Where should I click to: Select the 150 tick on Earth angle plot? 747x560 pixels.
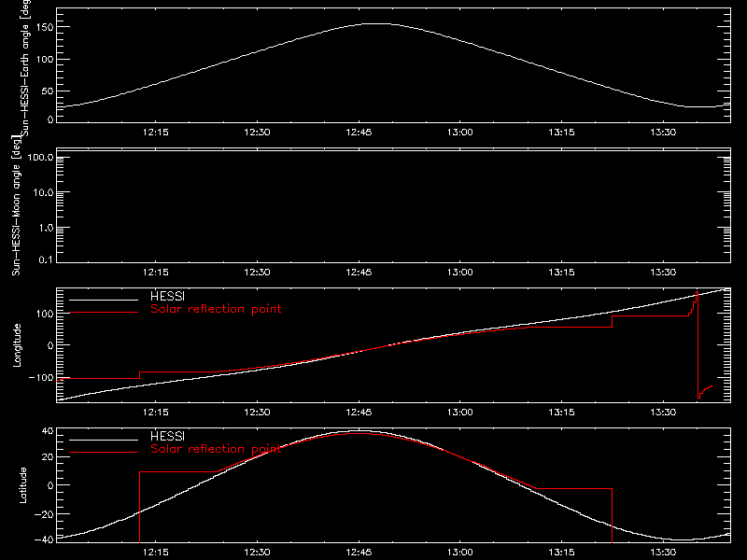[46, 27]
